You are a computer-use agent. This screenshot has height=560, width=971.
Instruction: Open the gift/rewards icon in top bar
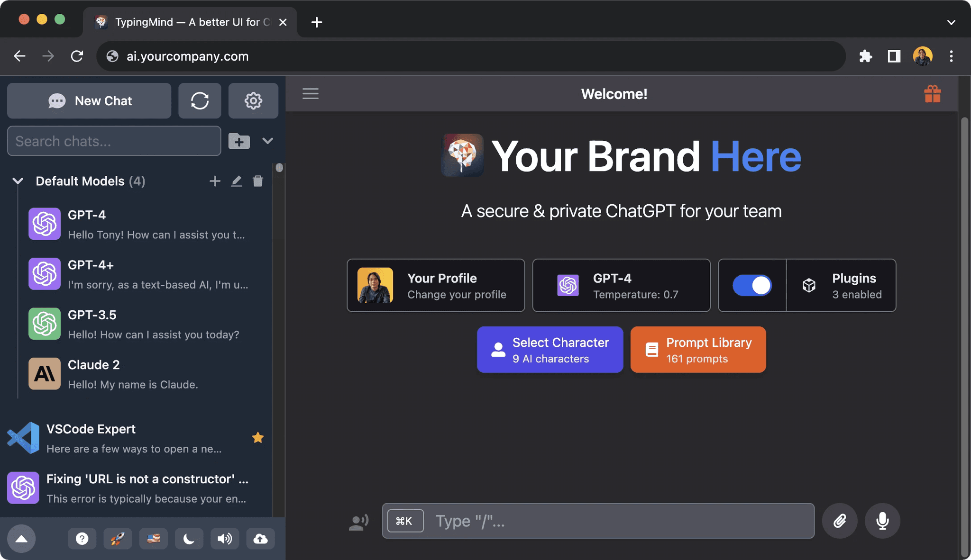click(x=932, y=94)
